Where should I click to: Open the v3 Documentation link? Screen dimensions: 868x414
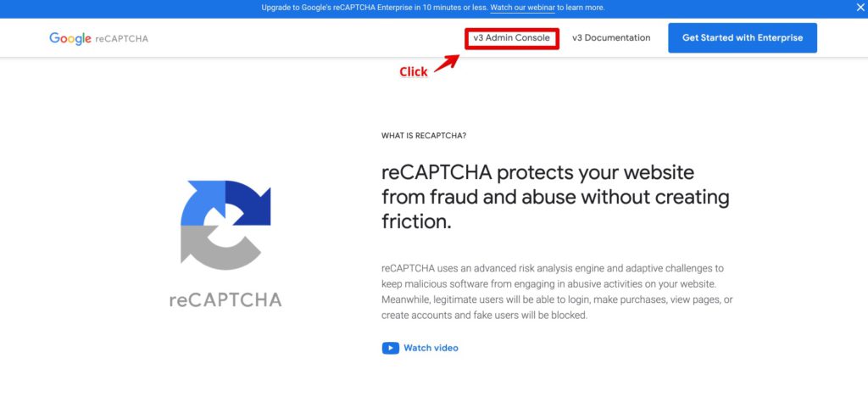pyautogui.click(x=611, y=38)
